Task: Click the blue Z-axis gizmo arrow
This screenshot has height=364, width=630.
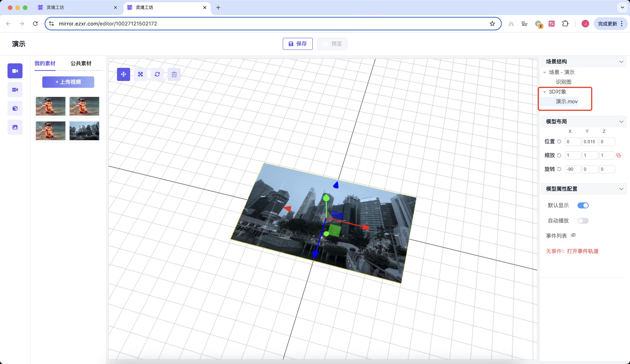Action: [316, 254]
